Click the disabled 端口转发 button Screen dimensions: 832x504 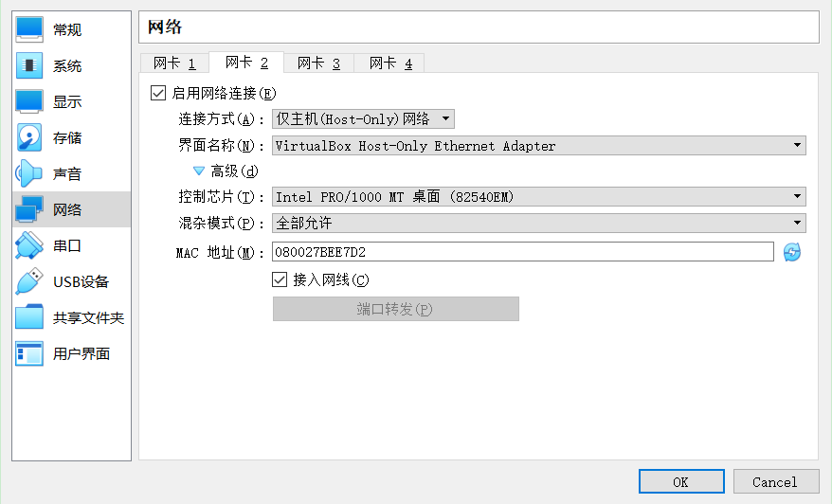(x=396, y=309)
